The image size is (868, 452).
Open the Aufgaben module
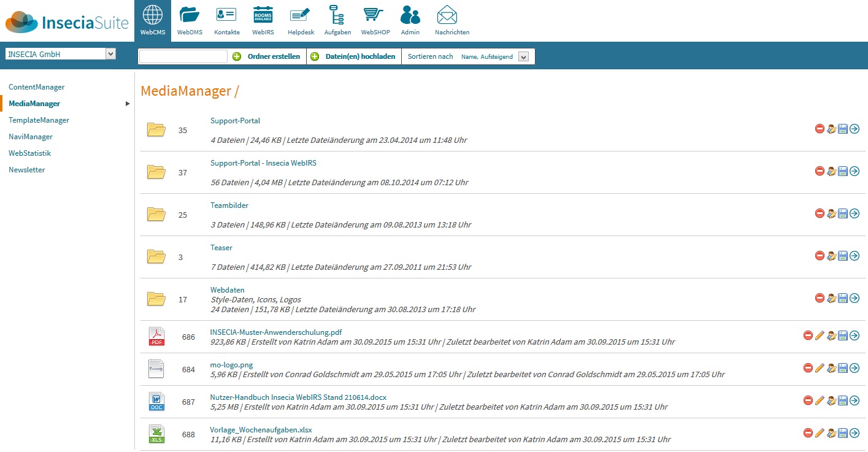pyautogui.click(x=337, y=20)
